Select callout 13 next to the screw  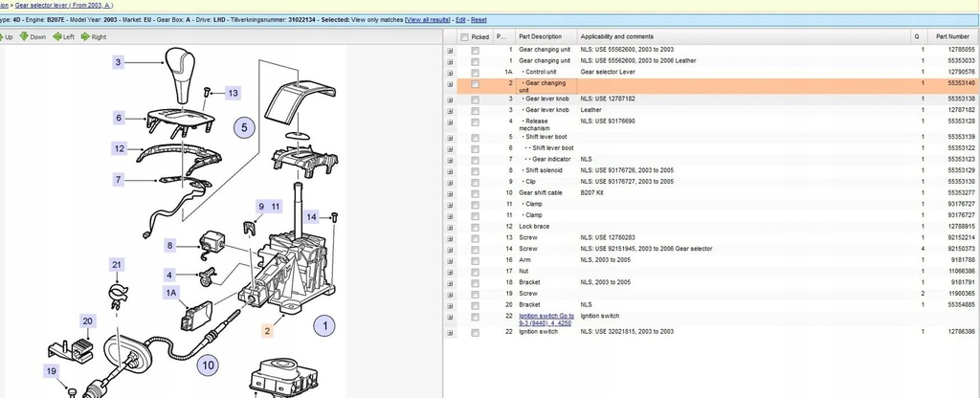(233, 93)
